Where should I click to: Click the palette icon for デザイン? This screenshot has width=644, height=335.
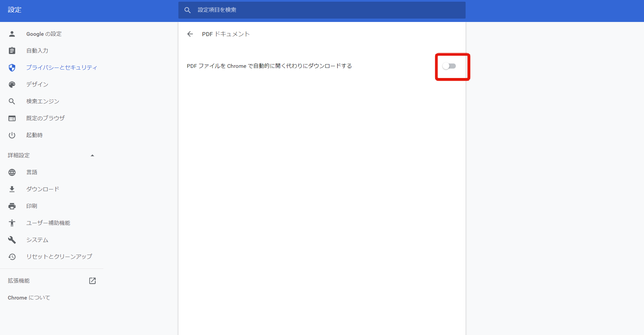pos(12,84)
